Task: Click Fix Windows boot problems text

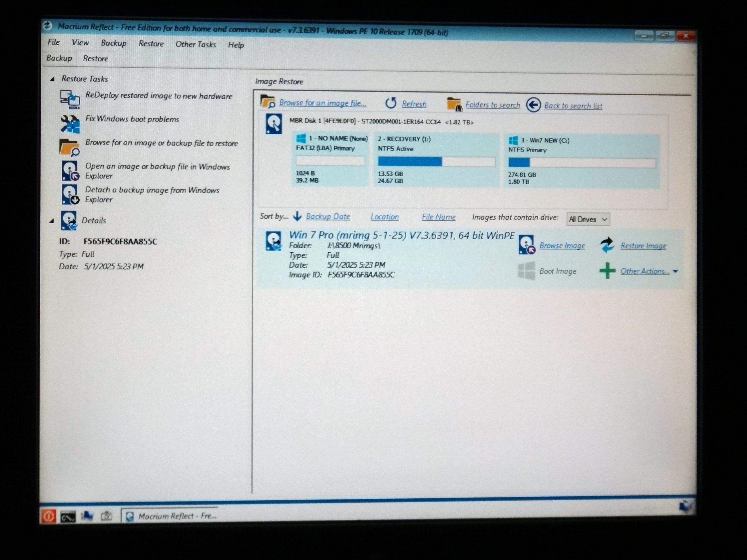Action: click(132, 119)
